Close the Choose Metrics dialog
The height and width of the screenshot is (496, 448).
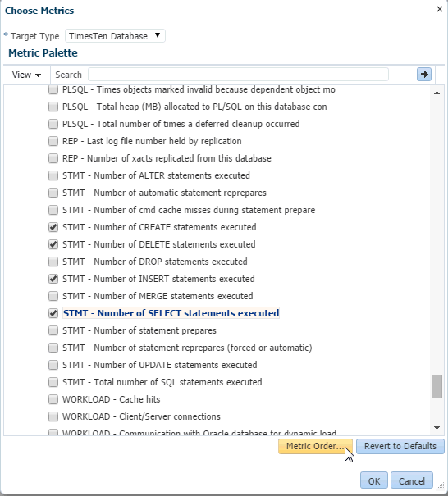tap(440, 9)
